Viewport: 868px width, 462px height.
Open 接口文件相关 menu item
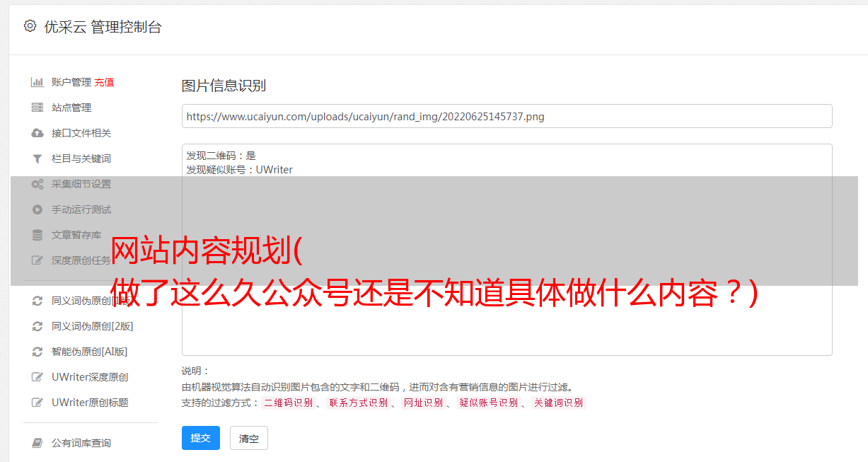81,133
